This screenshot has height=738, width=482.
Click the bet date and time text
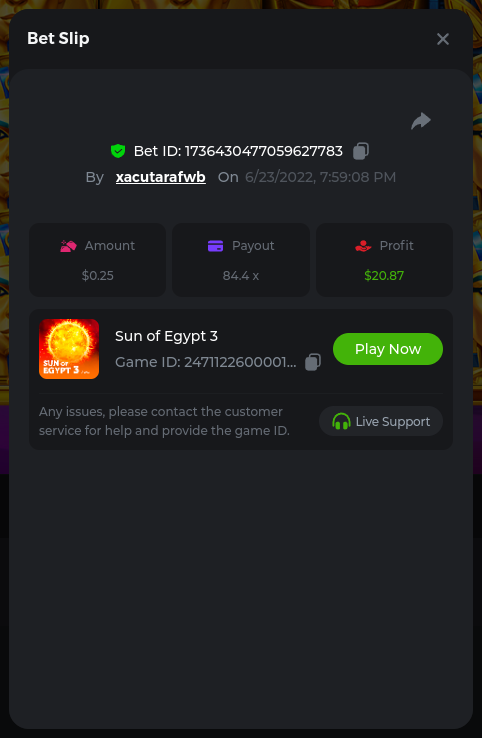pyautogui.click(x=320, y=177)
